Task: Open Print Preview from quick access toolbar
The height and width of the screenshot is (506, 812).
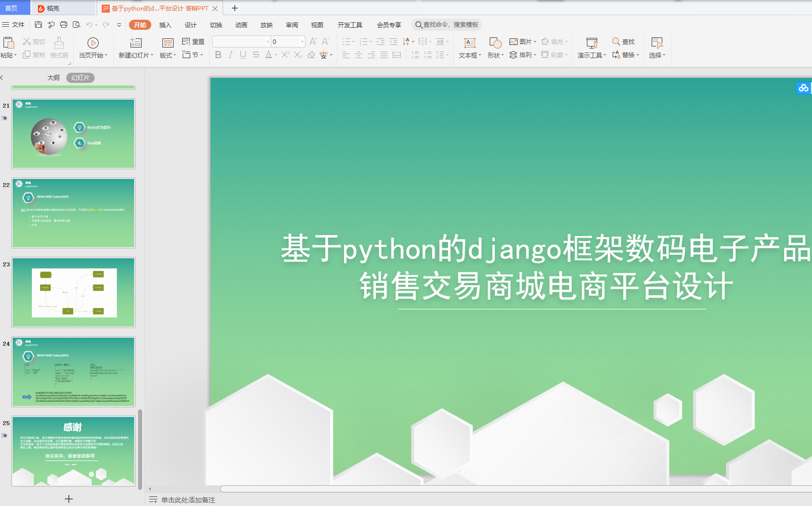Action: [76, 25]
